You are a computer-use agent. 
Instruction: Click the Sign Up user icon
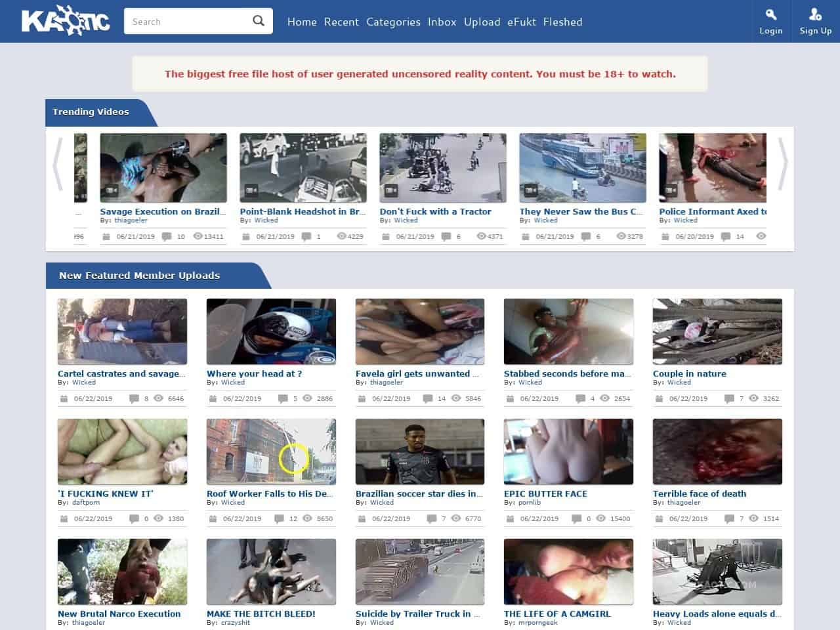[815, 14]
